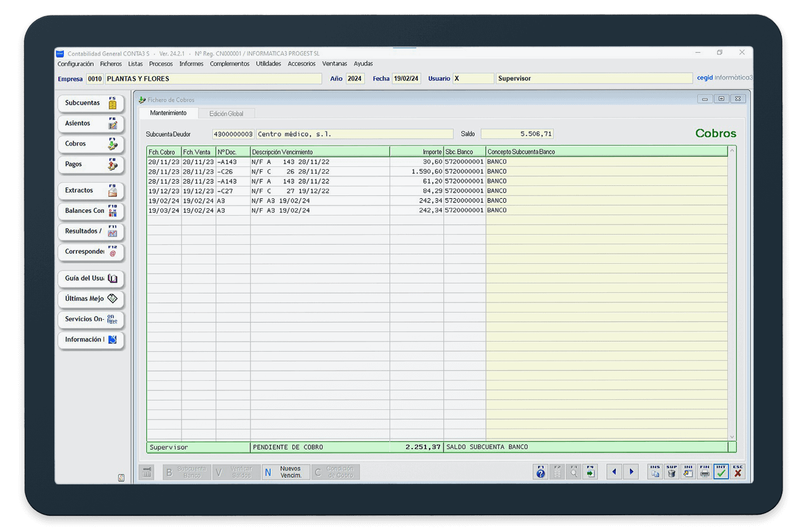This screenshot has width=807, height=532.
Task: Click the INS insert record icon
Action: click(x=655, y=472)
